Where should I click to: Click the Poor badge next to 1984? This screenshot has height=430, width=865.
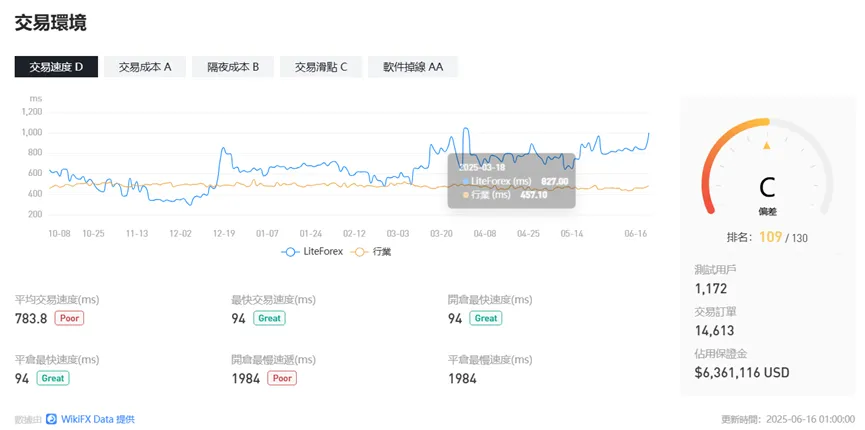(x=282, y=378)
